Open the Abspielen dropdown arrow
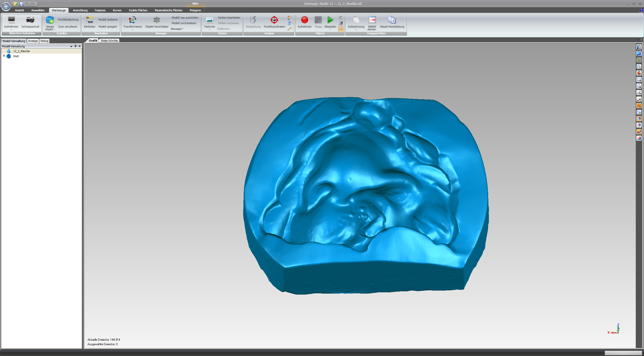644x356 pixels. [330, 30]
